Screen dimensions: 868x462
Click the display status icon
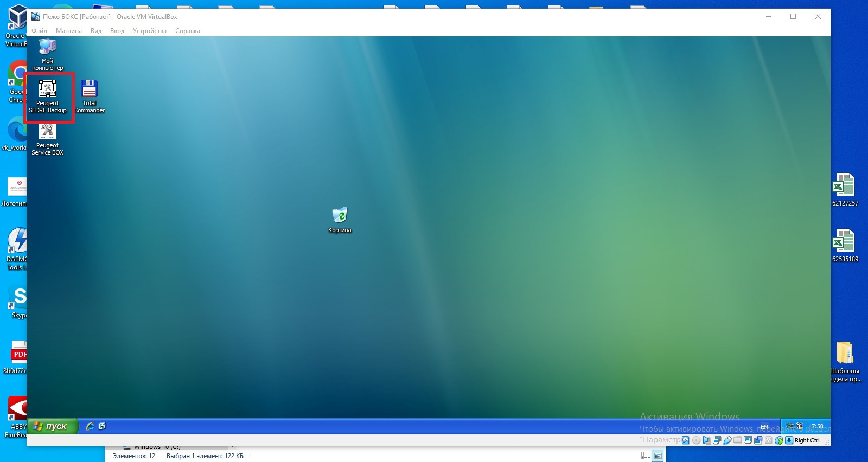click(748, 440)
